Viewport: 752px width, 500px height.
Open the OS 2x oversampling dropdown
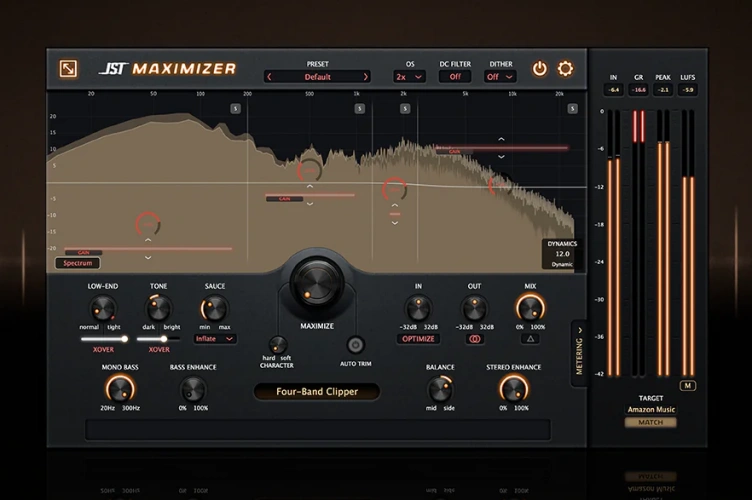409,77
